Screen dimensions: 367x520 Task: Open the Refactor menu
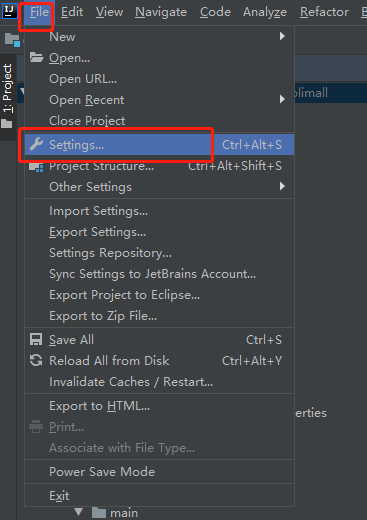click(x=324, y=12)
